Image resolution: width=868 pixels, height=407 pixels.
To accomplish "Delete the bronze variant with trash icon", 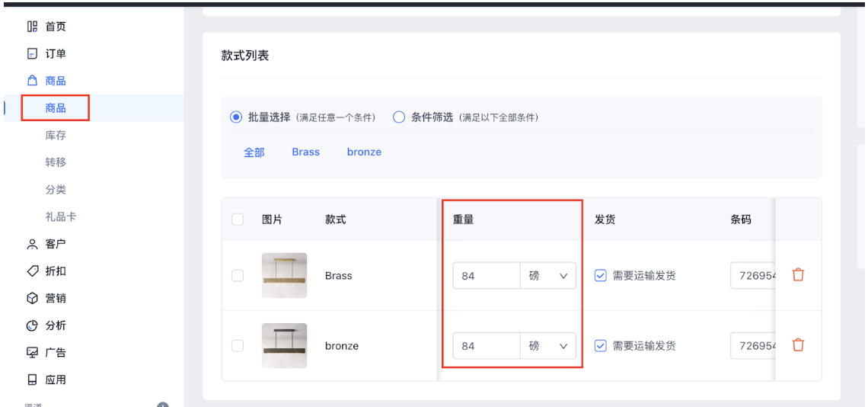I will (x=798, y=345).
